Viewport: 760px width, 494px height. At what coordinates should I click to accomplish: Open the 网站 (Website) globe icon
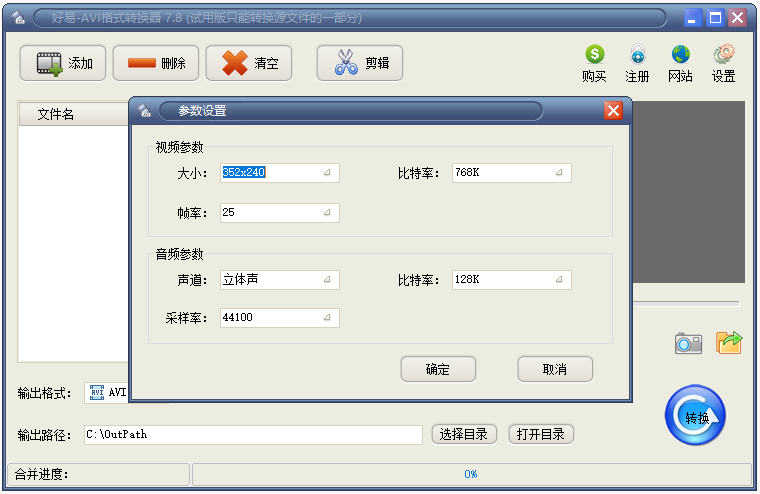(681, 64)
